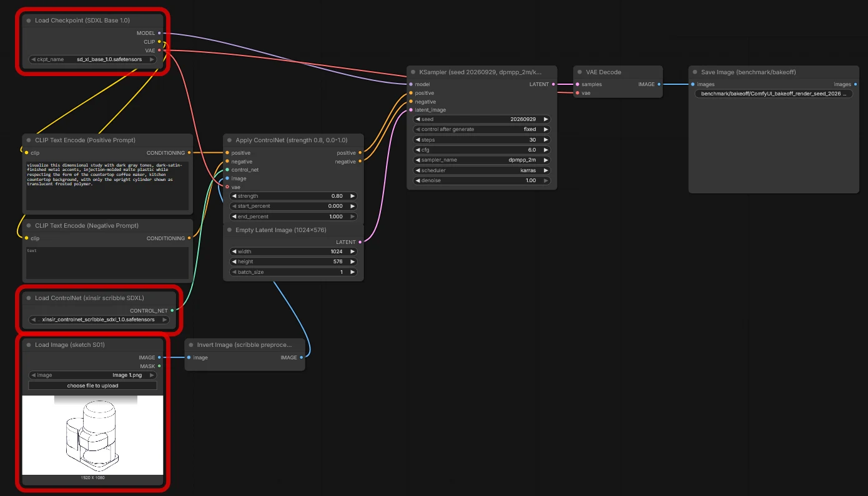Viewport: 868px width, 496px height.
Task: Collapse Load Checkpoint node using its title dot
Action: pyautogui.click(x=29, y=21)
